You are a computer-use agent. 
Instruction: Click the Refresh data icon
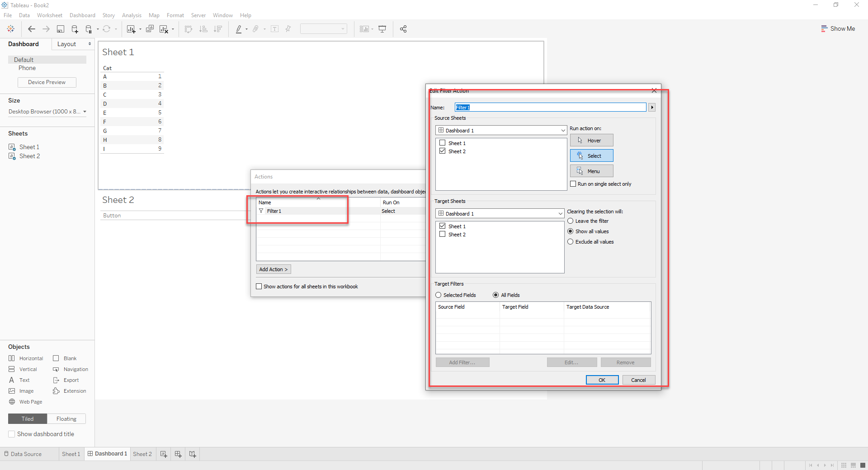click(x=107, y=29)
